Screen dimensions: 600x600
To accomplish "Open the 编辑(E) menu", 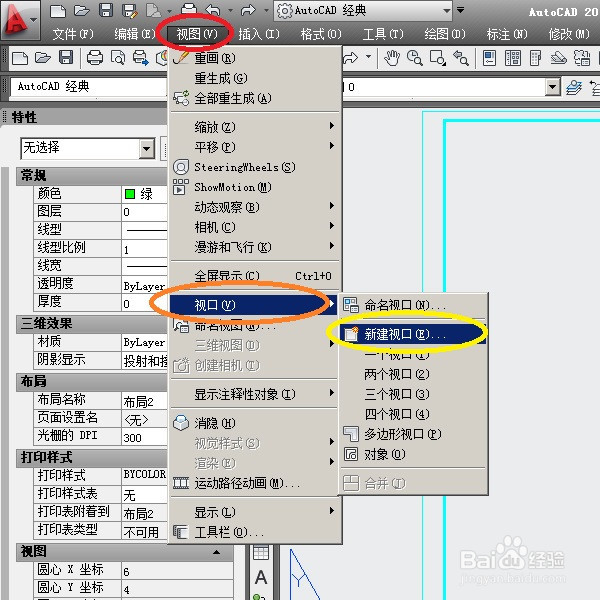I will coord(135,34).
